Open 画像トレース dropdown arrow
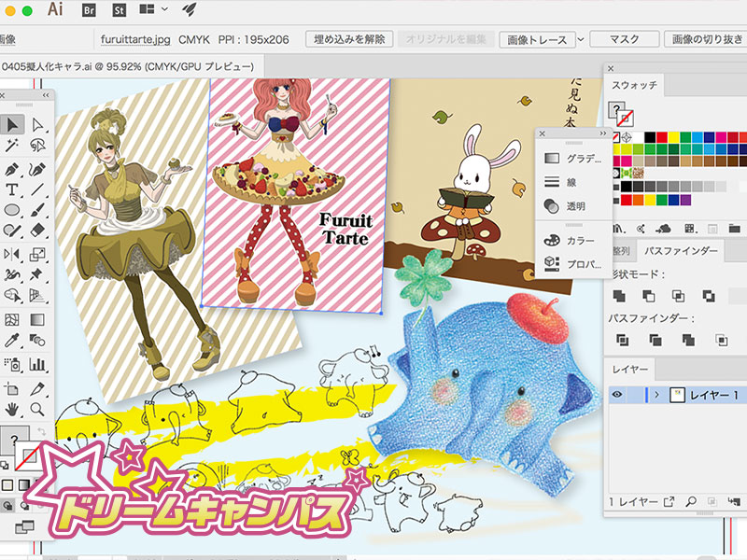The height and width of the screenshot is (560, 747). pos(581,39)
